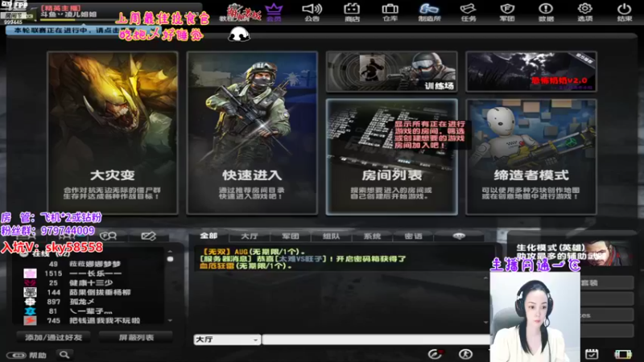Collapse the 在线 online friends group
644x362 pixels.
click(24, 254)
